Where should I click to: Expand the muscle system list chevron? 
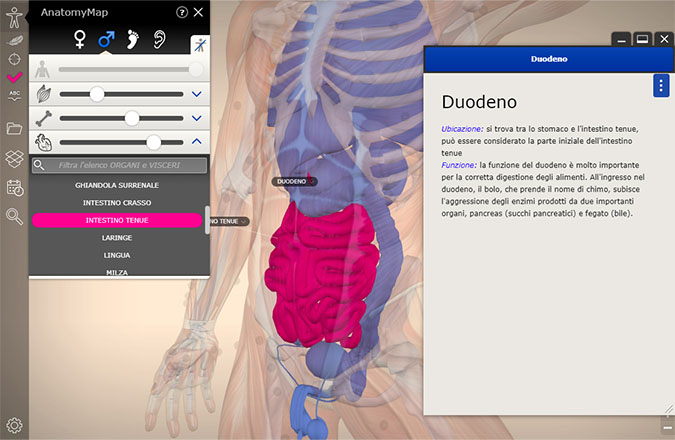(x=197, y=94)
